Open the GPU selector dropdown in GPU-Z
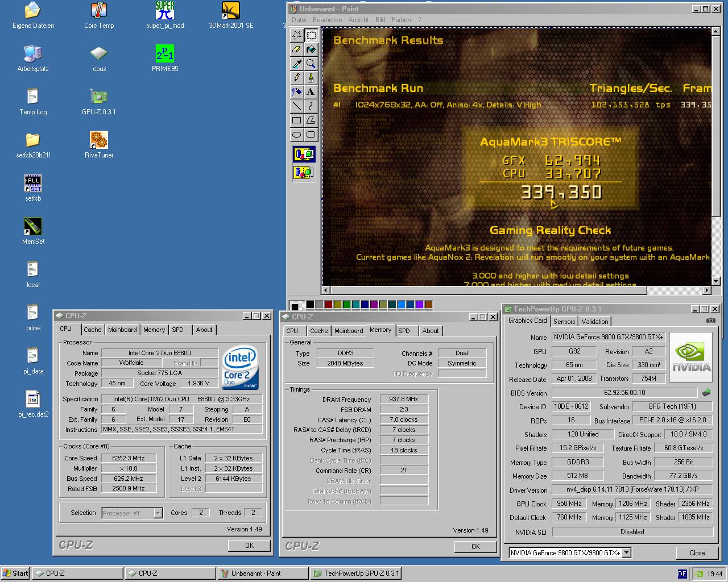This screenshot has width=728, height=582. pyautogui.click(x=626, y=552)
